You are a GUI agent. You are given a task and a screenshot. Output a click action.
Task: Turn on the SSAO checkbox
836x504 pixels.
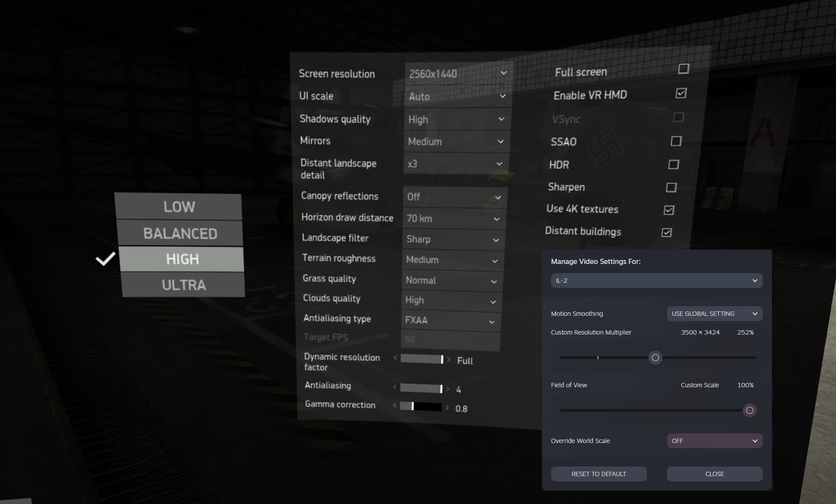676,141
